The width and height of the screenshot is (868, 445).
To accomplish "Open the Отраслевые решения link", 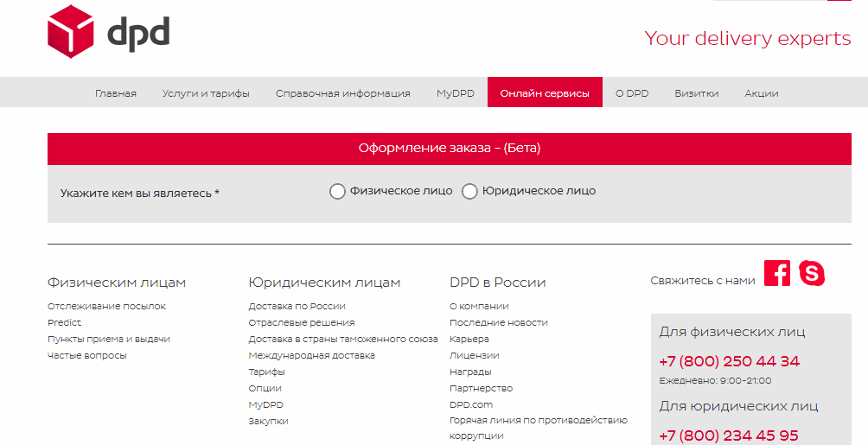I will pyautogui.click(x=302, y=322).
